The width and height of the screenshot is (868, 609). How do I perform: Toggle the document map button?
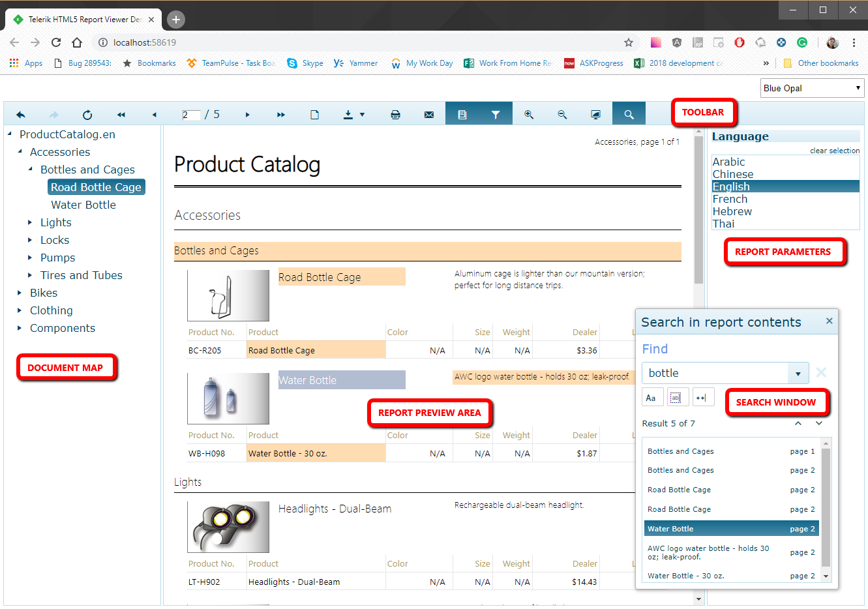pos(462,115)
